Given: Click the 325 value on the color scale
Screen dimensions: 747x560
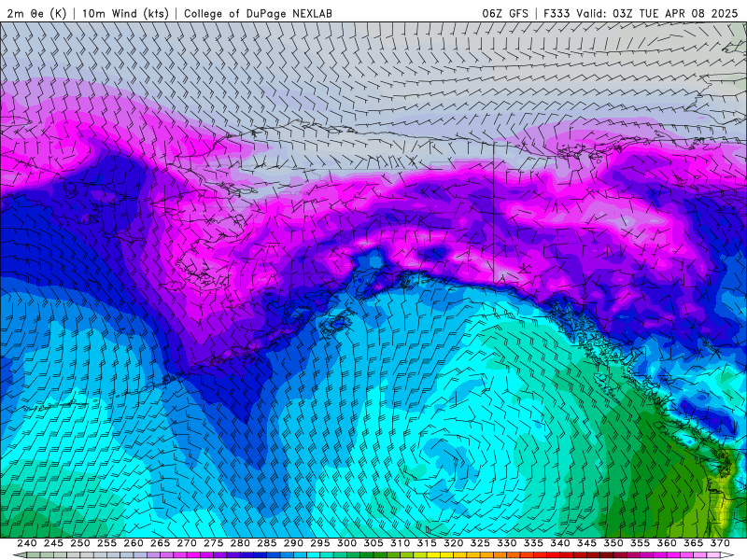Looking at the screenshot, I should point(480,543).
